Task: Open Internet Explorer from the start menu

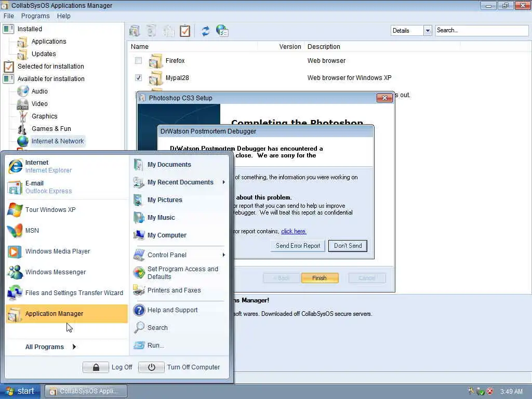Action: click(x=66, y=166)
